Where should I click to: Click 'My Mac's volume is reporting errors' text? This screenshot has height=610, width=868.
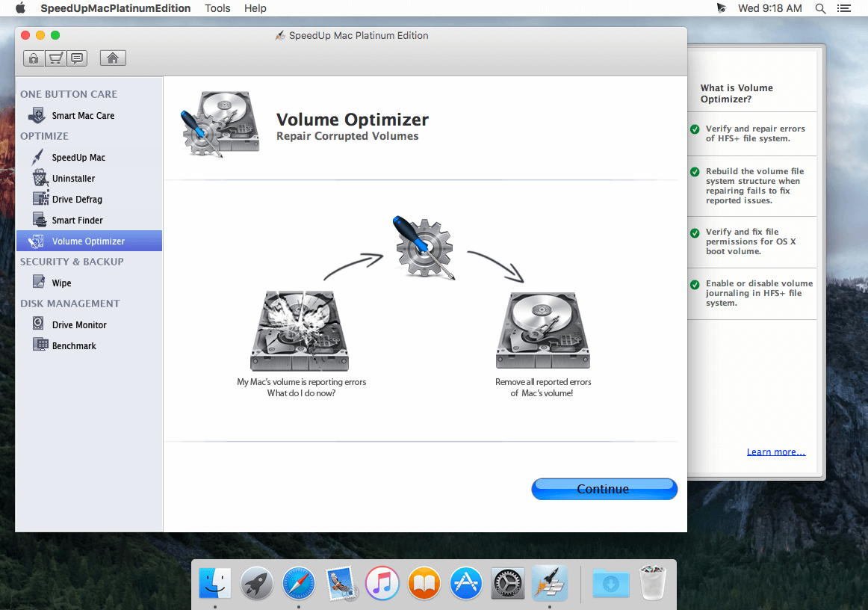pyautogui.click(x=302, y=382)
